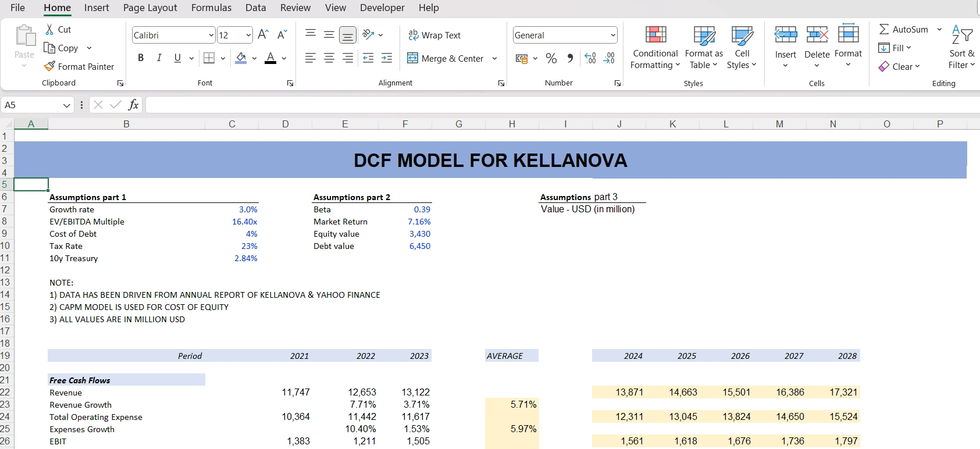Increase font size with the larger A

click(x=263, y=35)
